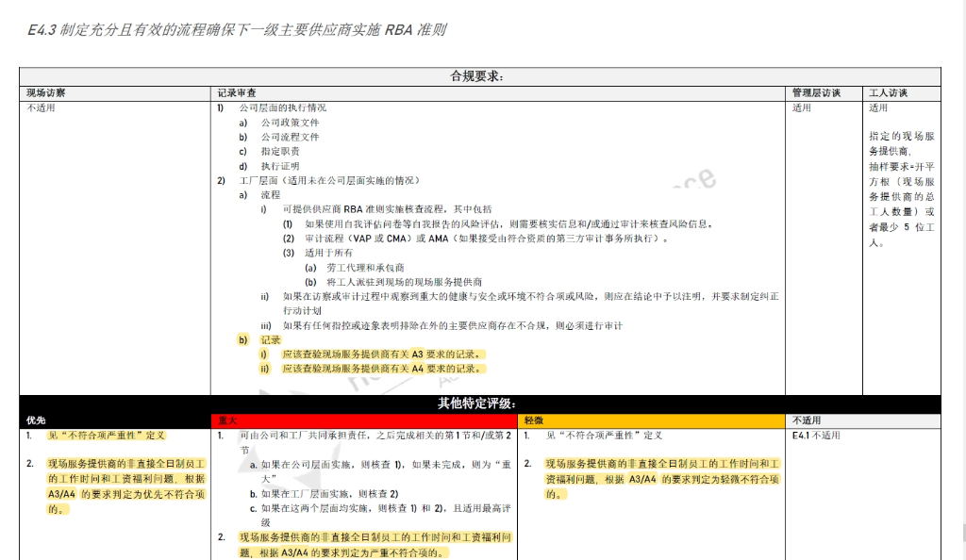
Task: Click 适用 cell under 管理层访谈
Action: point(801,107)
